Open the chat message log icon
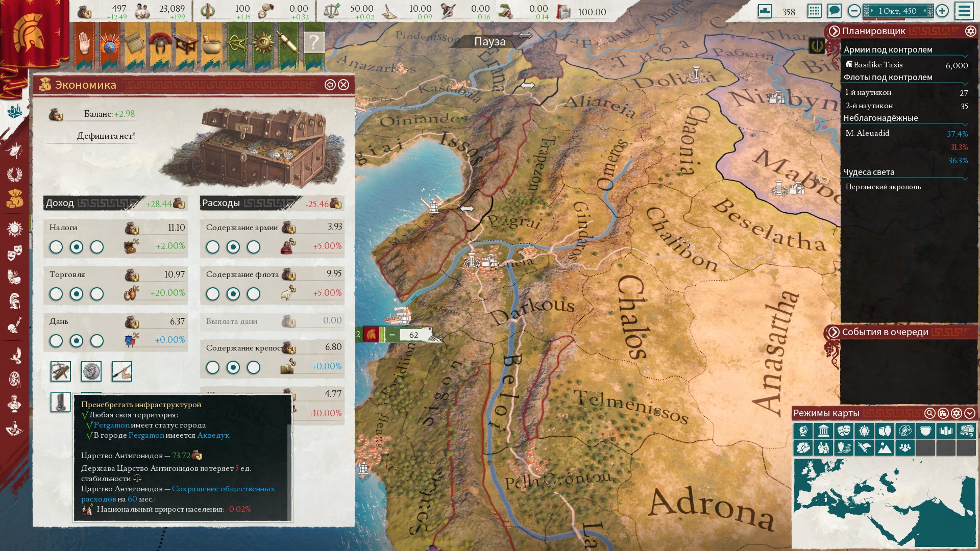 pos(834,11)
